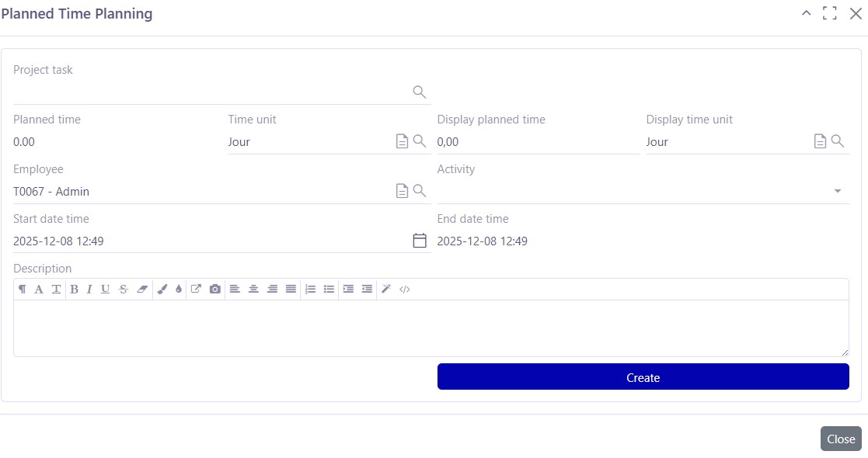868x458 pixels.
Task: Collapse the Planned Time Planning panel
Action: tap(806, 13)
